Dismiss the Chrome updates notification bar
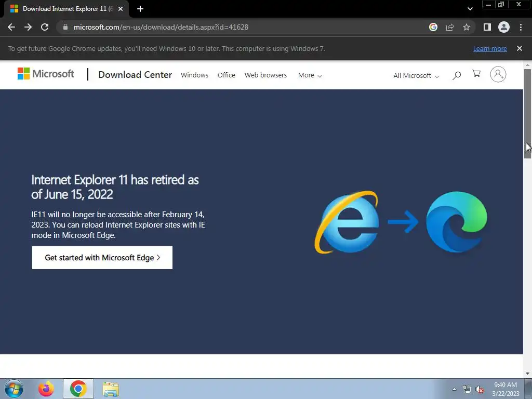This screenshot has width=532, height=399. 520,48
